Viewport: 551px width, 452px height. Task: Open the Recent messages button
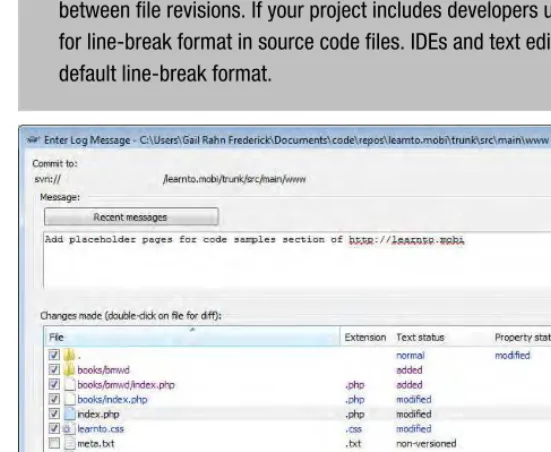[131, 217]
